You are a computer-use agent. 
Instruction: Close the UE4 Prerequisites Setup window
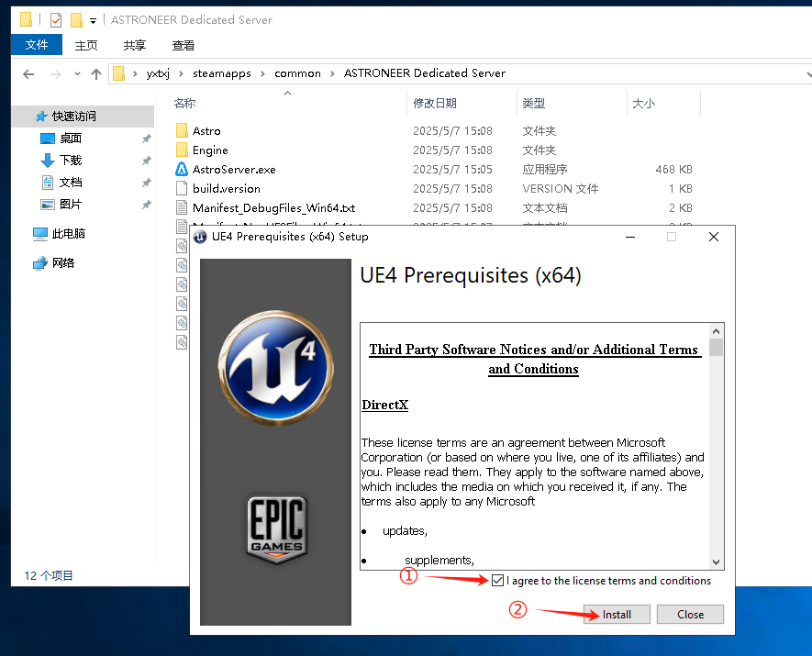[714, 237]
